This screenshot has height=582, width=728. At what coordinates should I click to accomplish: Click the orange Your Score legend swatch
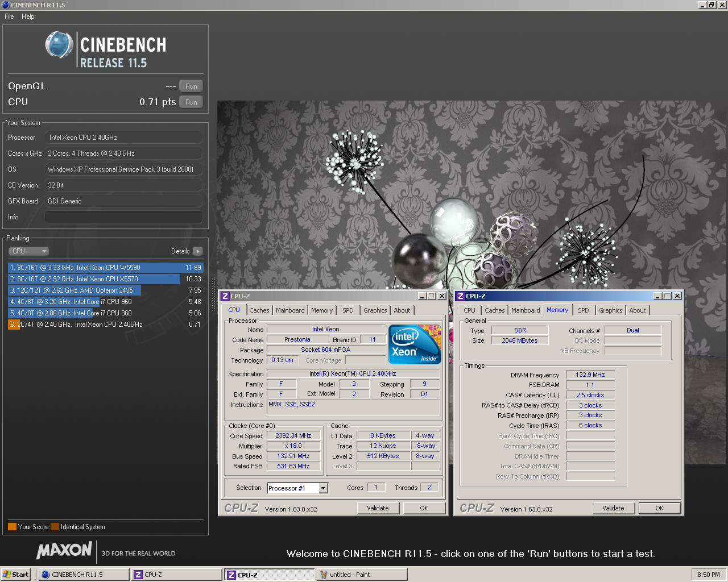coord(12,527)
